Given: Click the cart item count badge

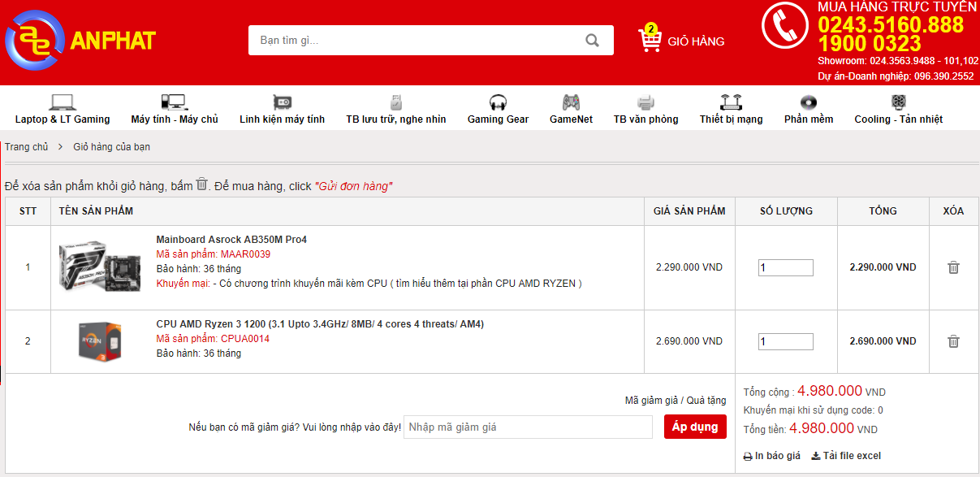Looking at the screenshot, I should [x=651, y=29].
